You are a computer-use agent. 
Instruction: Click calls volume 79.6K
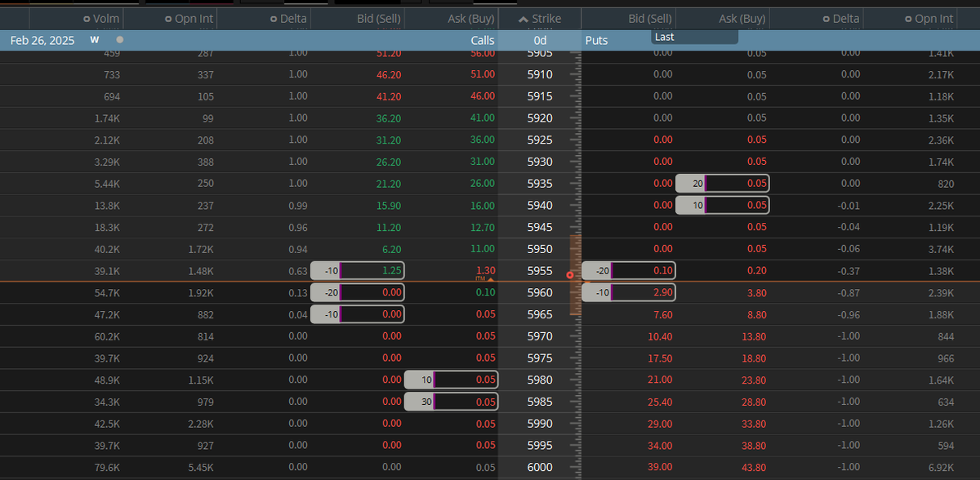tap(105, 467)
